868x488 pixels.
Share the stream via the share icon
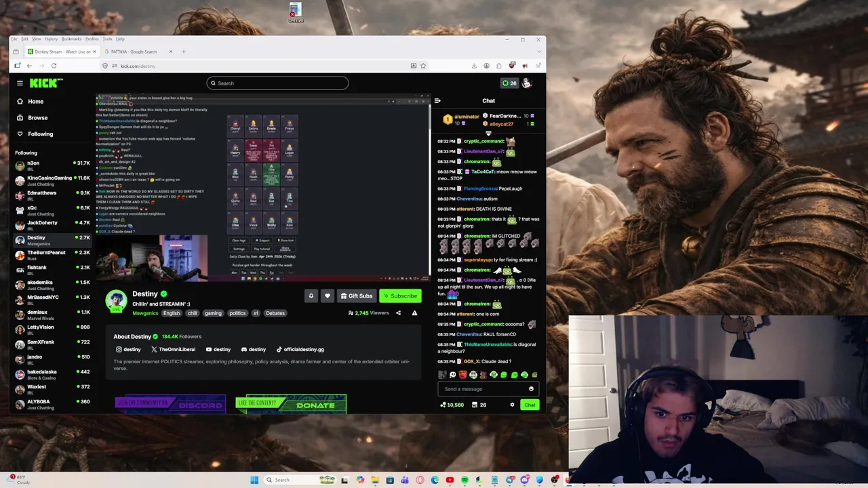pyautogui.click(x=398, y=313)
